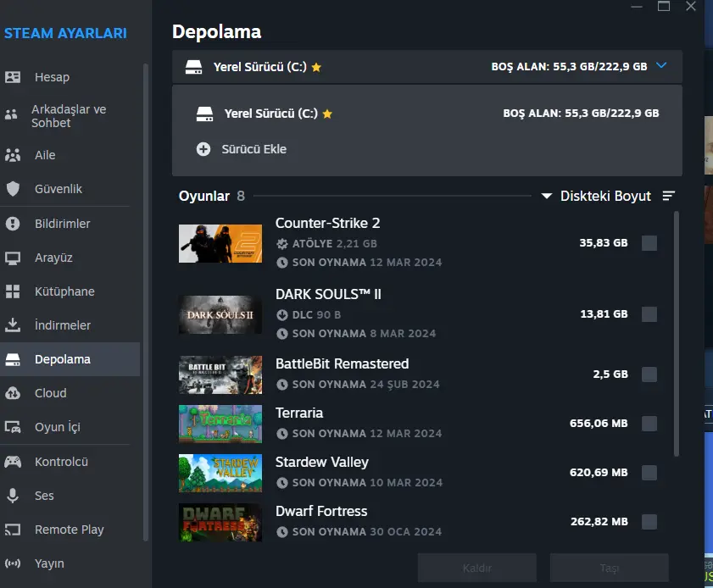
Task: Click the Counter-Strike 2 thumbnail
Action: 220,243
